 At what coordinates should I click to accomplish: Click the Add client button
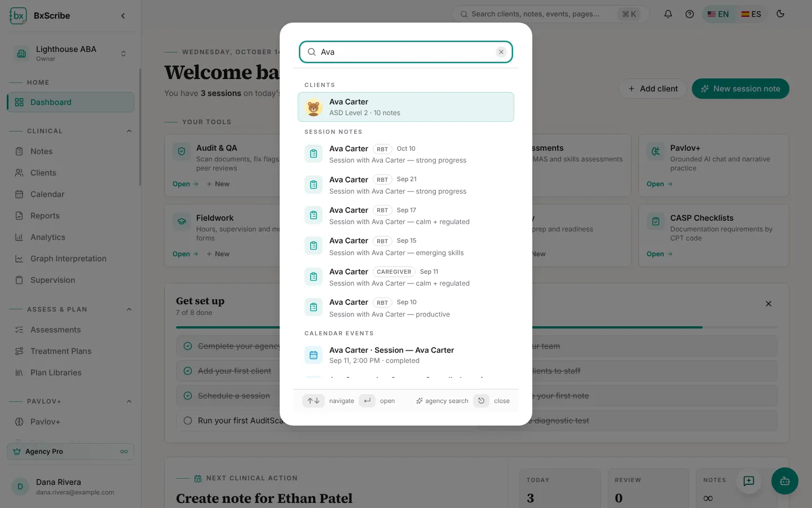tap(652, 89)
